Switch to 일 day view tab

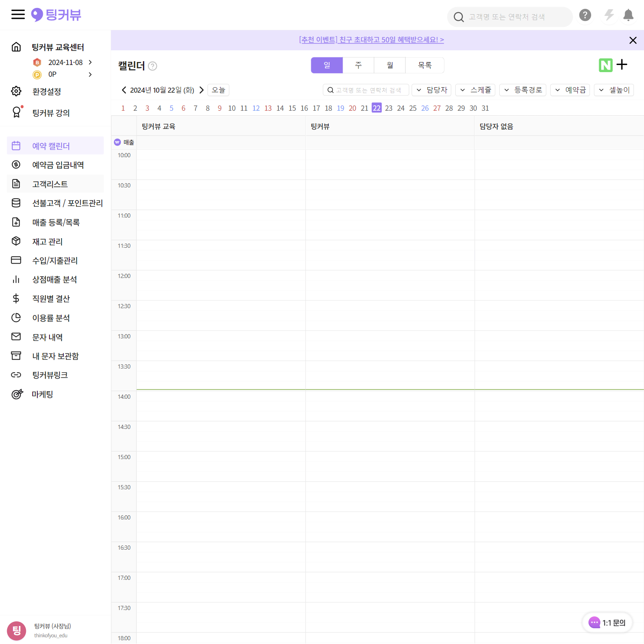[x=327, y=65]
